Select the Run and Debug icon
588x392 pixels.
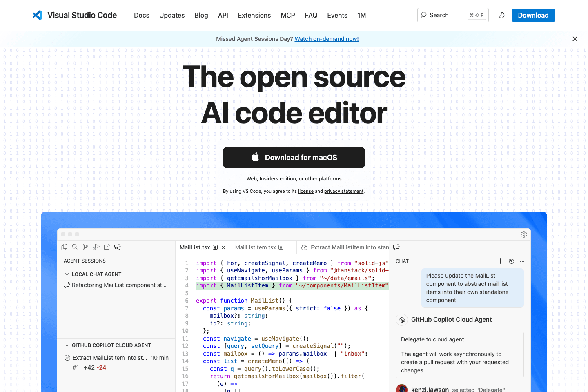(96, 247)
